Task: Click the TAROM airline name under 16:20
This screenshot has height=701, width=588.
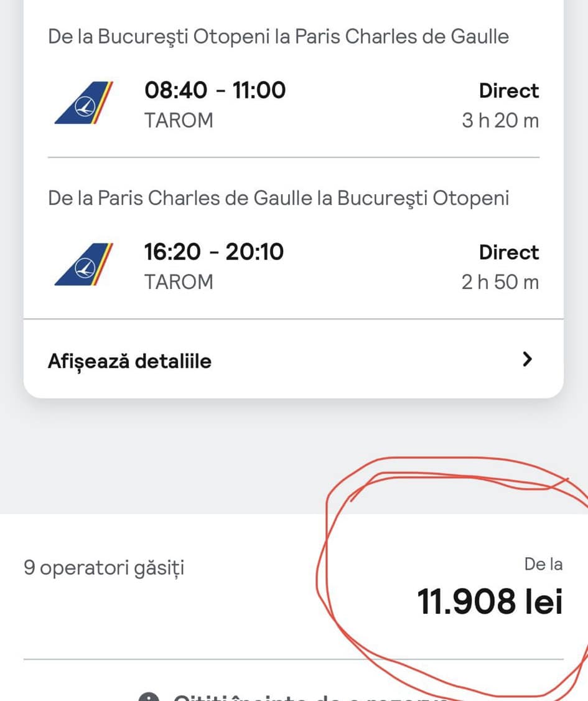Action: [x=179, y=282]
